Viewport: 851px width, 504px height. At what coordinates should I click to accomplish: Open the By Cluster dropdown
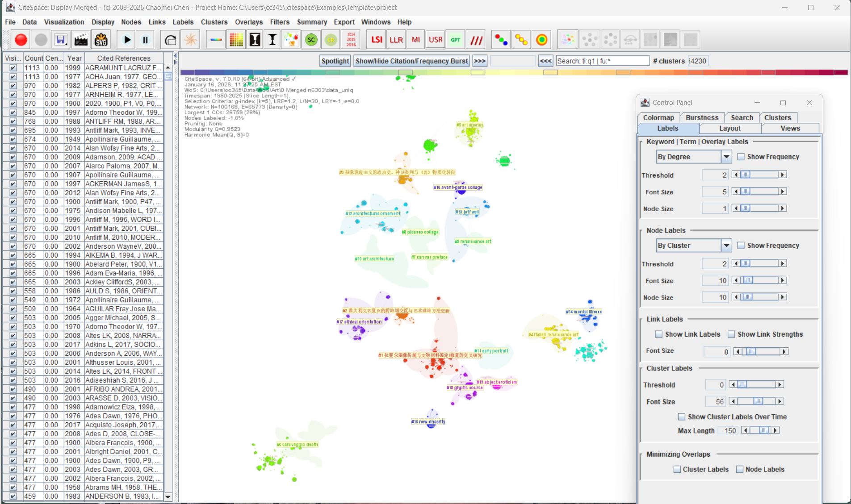[x=726, y=246]
